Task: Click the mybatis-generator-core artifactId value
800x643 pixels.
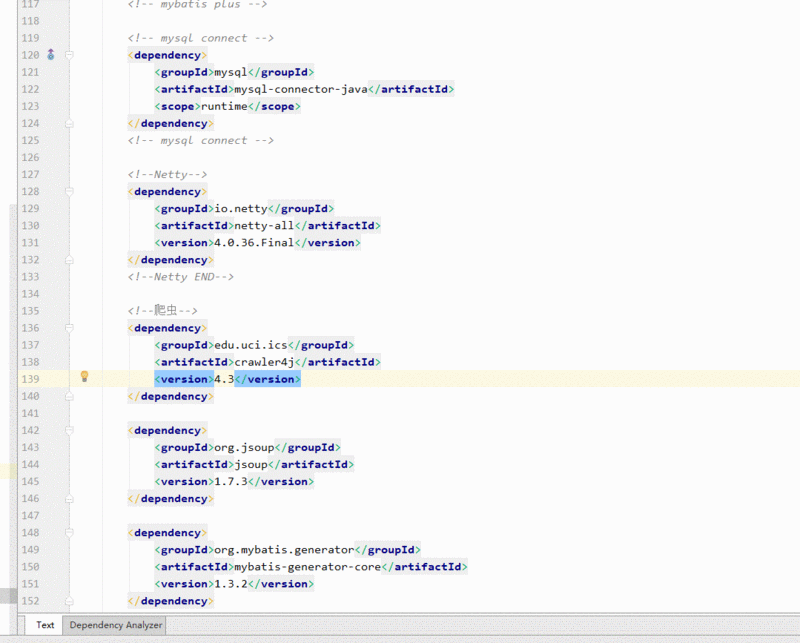Action: 307,566
